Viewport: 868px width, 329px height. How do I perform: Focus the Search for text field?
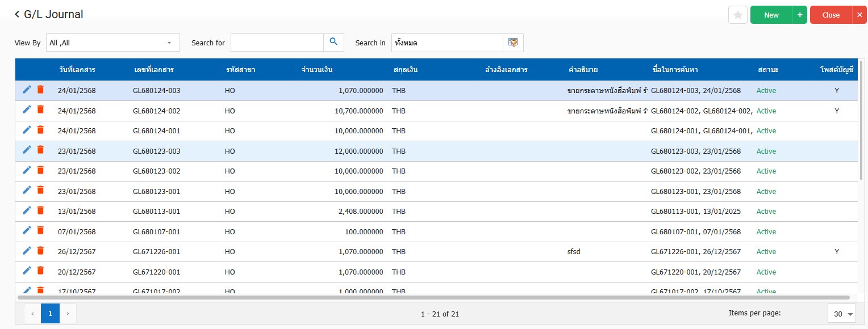pos(277,43)
